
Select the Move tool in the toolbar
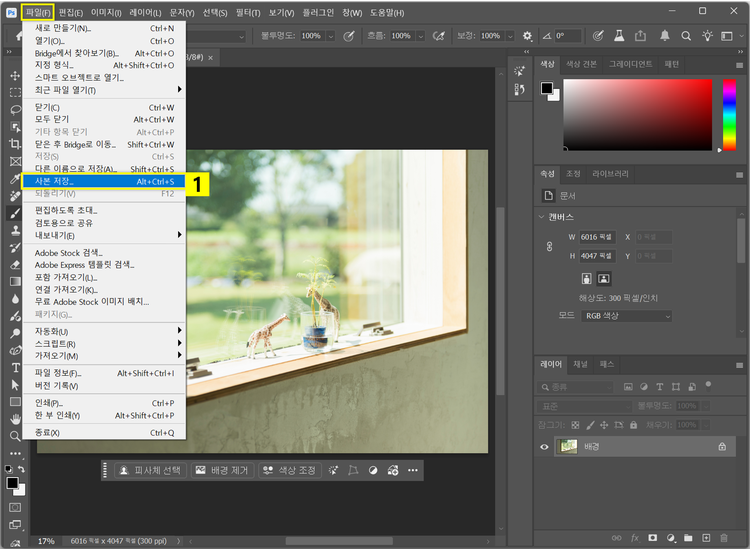(15, 76)
